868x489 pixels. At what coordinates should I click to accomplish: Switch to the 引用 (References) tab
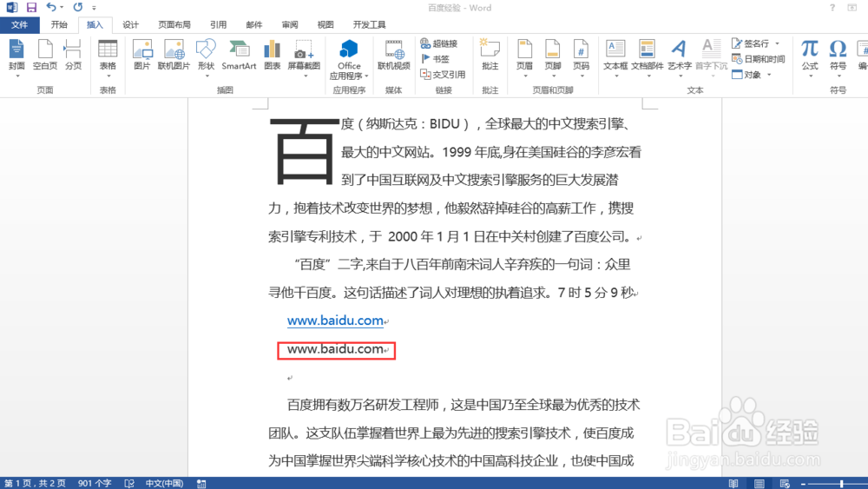click(218, 25)
